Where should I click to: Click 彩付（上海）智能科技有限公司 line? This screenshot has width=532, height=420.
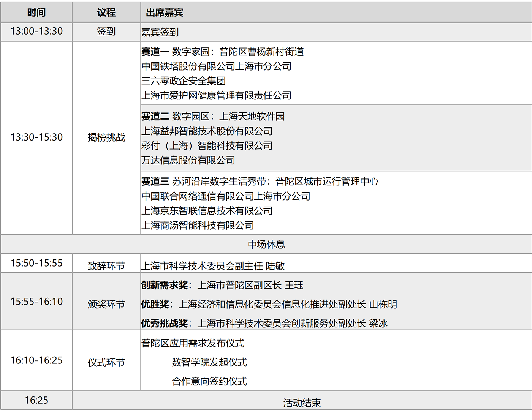(207, 145)
